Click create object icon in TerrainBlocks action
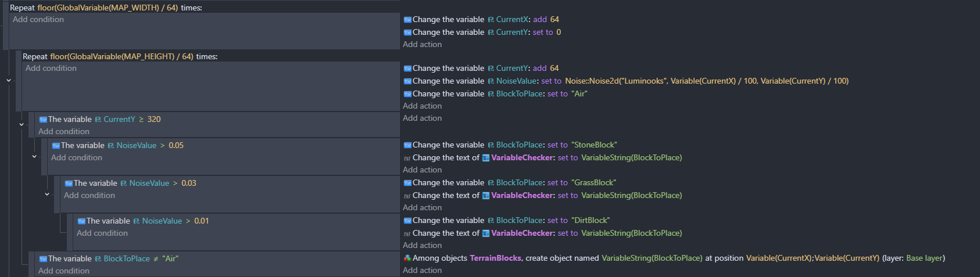This screenshot has height=277, width=980. click(x=407, y=258)
